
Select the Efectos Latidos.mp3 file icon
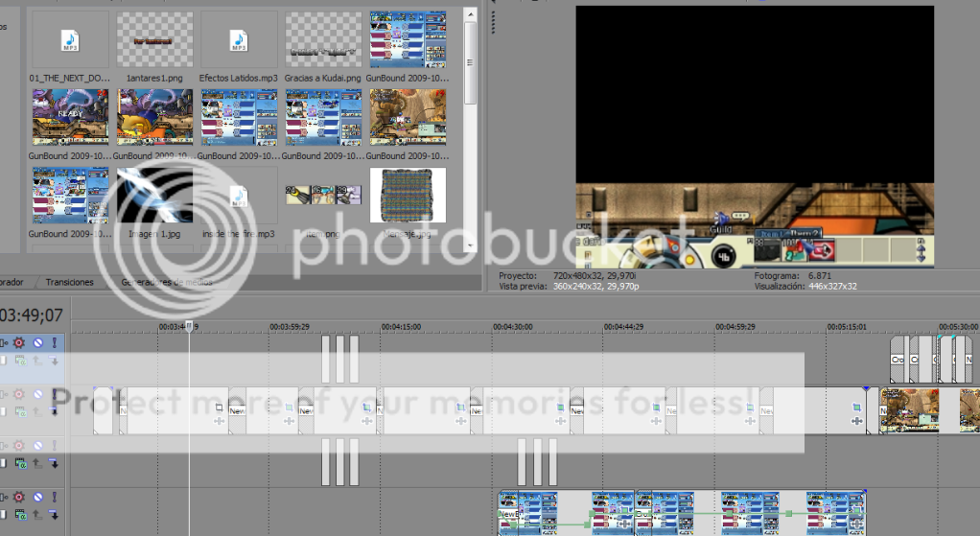coord(239,40)
